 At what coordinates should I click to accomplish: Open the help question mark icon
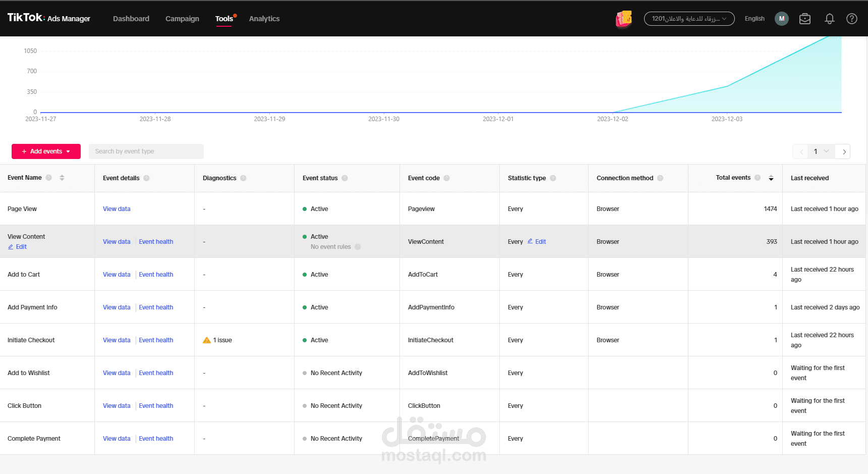click(852, 19)
